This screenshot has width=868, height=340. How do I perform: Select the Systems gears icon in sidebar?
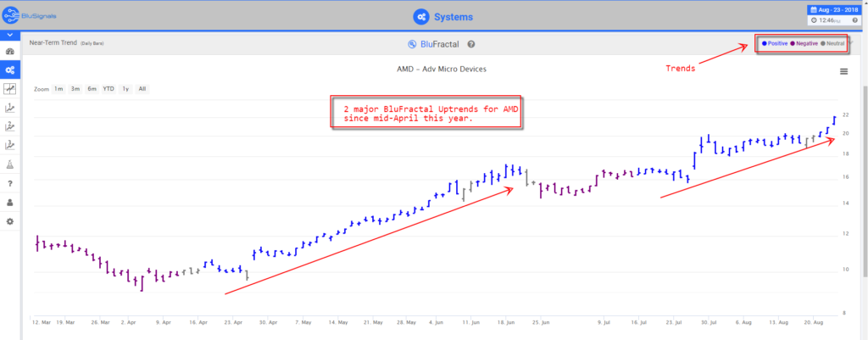coord(9,70)
